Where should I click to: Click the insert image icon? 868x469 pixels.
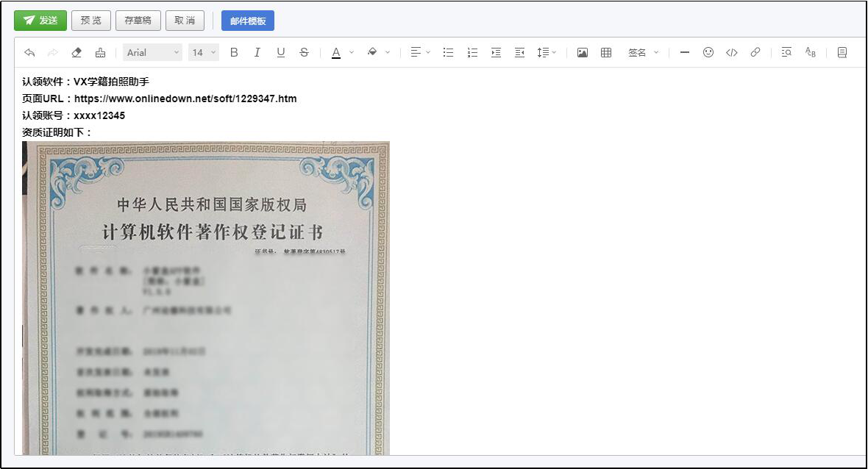tap(583, 52)
